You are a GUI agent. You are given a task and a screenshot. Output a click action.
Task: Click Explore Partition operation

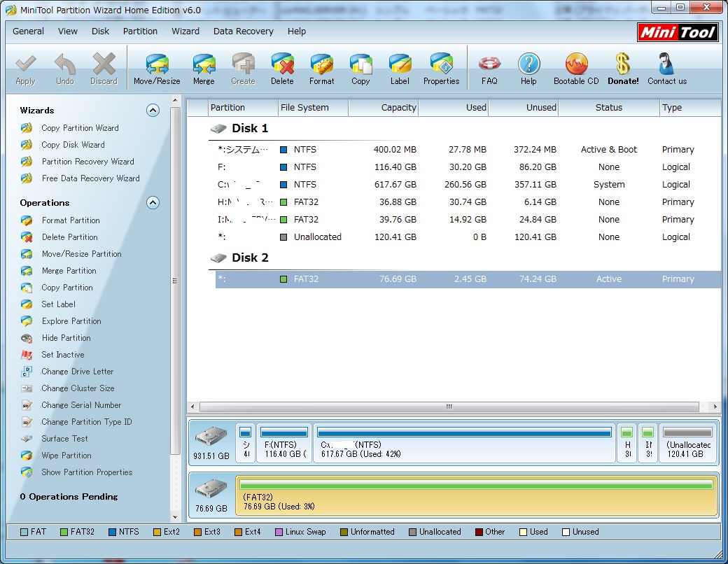[x=71, y=320]
